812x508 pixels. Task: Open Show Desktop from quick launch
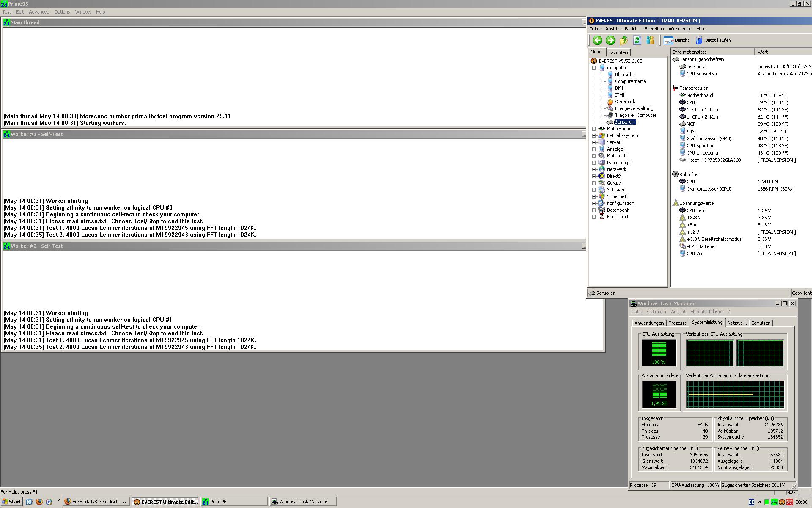click(29, 502)
